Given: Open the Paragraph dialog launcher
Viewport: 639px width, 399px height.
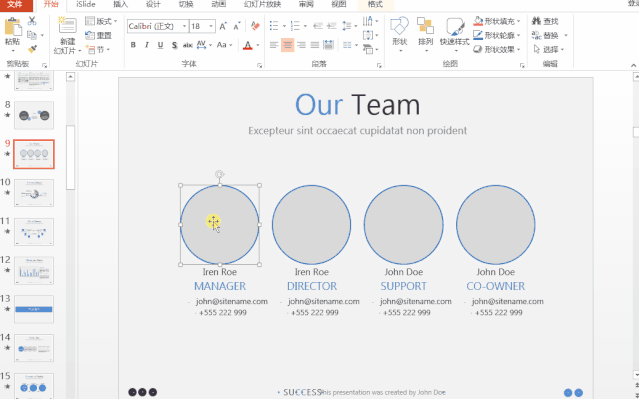Looking at the screenshot, I should tap(379, 65).
